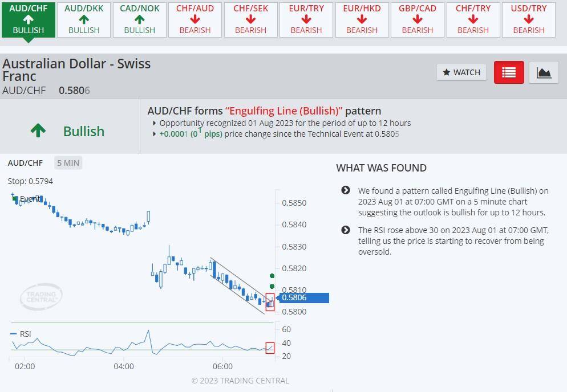This screenshot has height=392, width=567.
Task: Click the "Australian Dollar - Swiss Franc" title
Action: click(x=76, y=70)
